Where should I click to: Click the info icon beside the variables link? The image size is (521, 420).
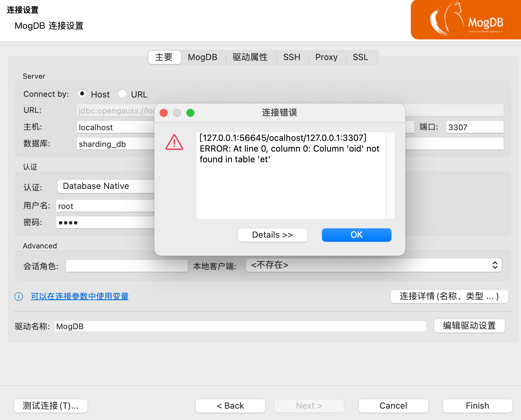[x=18, y=296]
